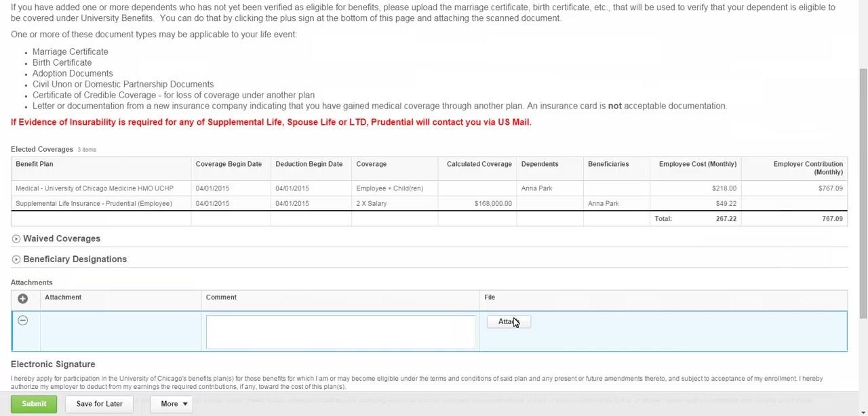Viewport: 868px width, 416px height.
Task: Select Medical - University of Chicago Medicine HMO UCHP
Action: click(94, 188)
